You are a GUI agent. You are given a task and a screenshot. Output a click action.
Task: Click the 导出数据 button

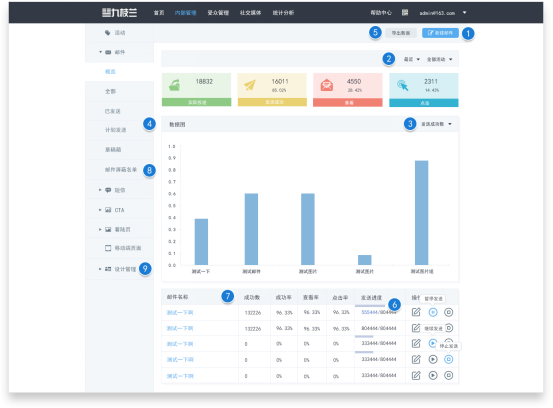401,33
